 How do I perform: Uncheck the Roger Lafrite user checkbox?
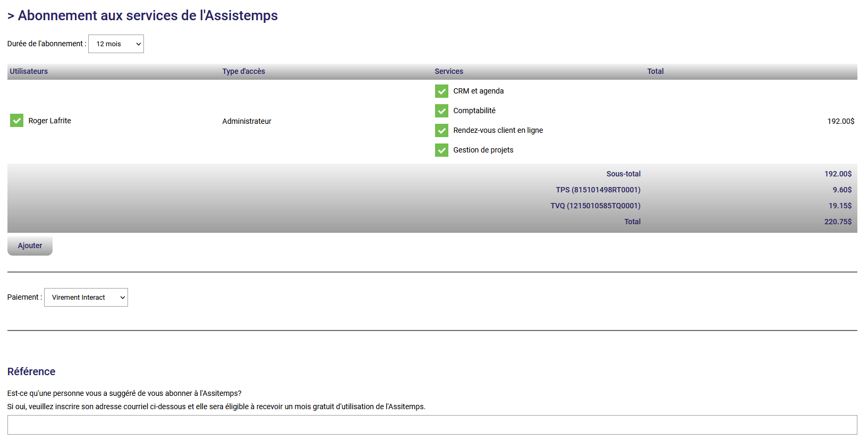(17, 121)
